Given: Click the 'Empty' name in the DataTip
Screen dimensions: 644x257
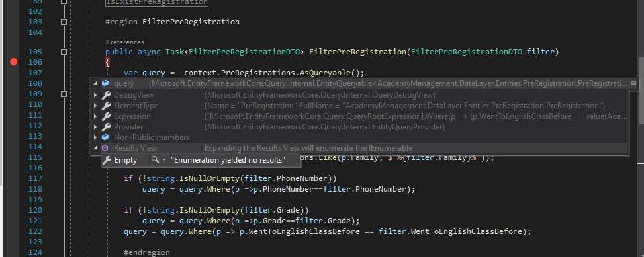Looking at the screenshot, I should coord(126,160).
